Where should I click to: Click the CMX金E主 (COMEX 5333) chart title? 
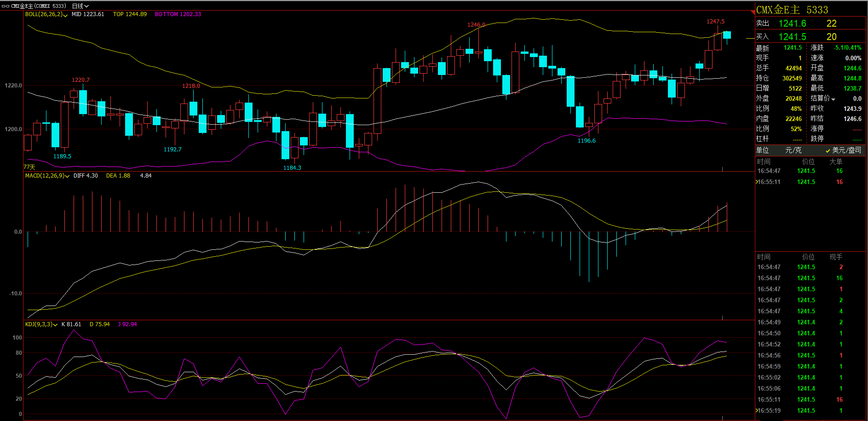38,6
